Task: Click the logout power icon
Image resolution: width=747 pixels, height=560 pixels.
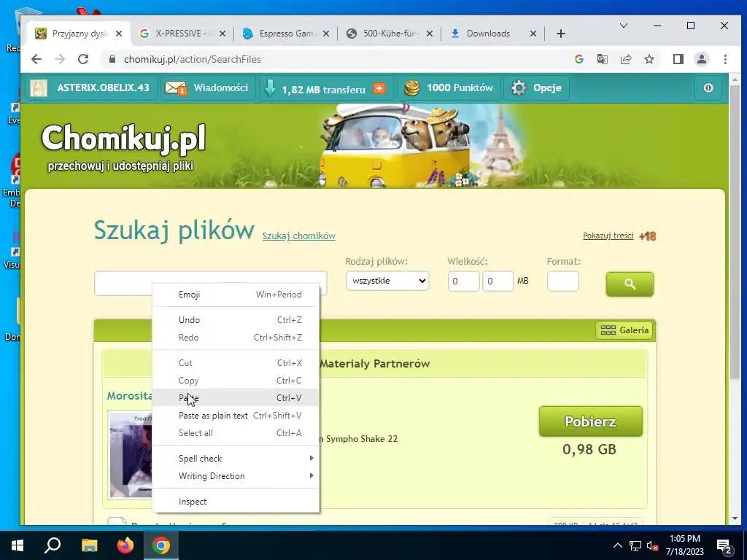Action: point(708,87)
